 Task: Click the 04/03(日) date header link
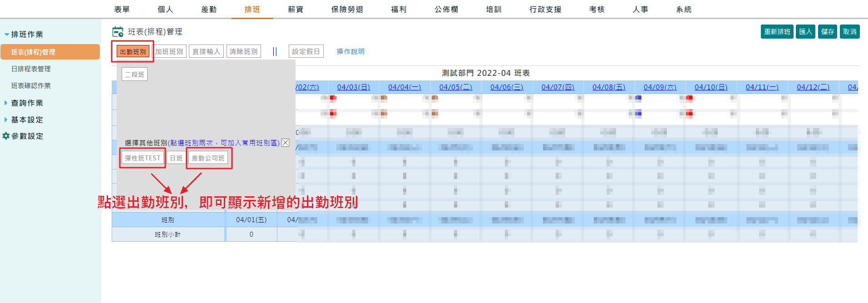[354, 87]
